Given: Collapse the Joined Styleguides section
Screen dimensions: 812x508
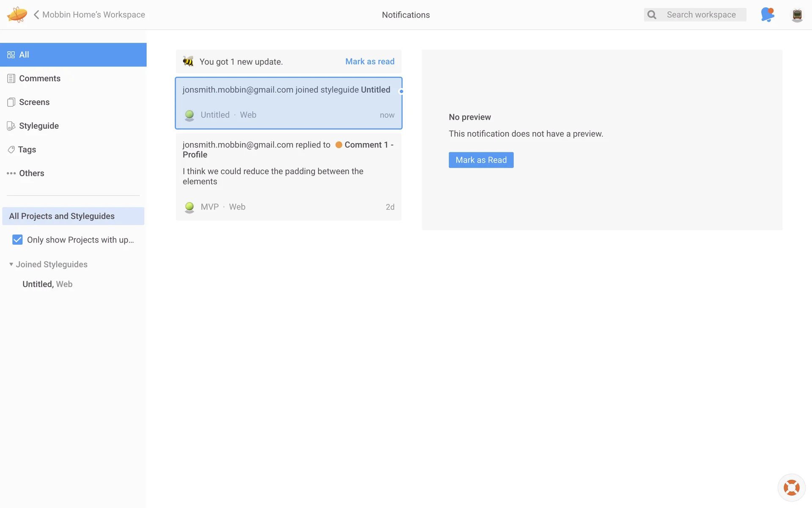Looking at the screenshot, I should point(11,264).
